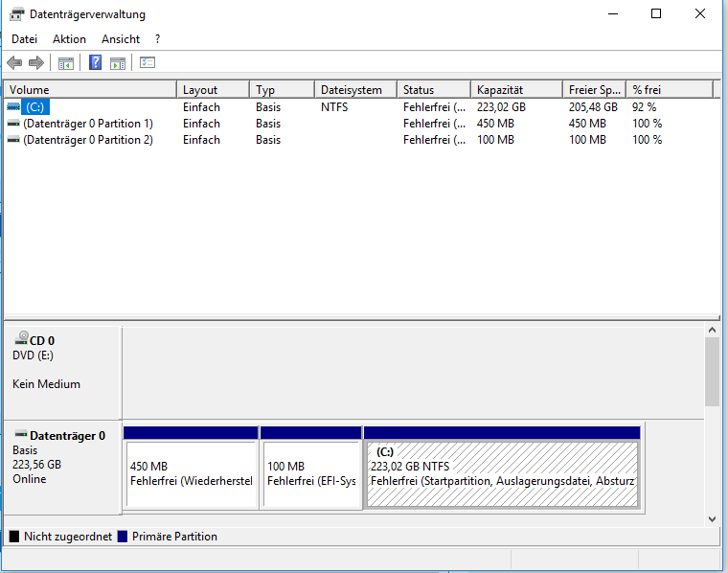Viewport: 728px width, 573px height.
Task: Select Datenträger 0 Partition 1 row
Action: point(357,124)
